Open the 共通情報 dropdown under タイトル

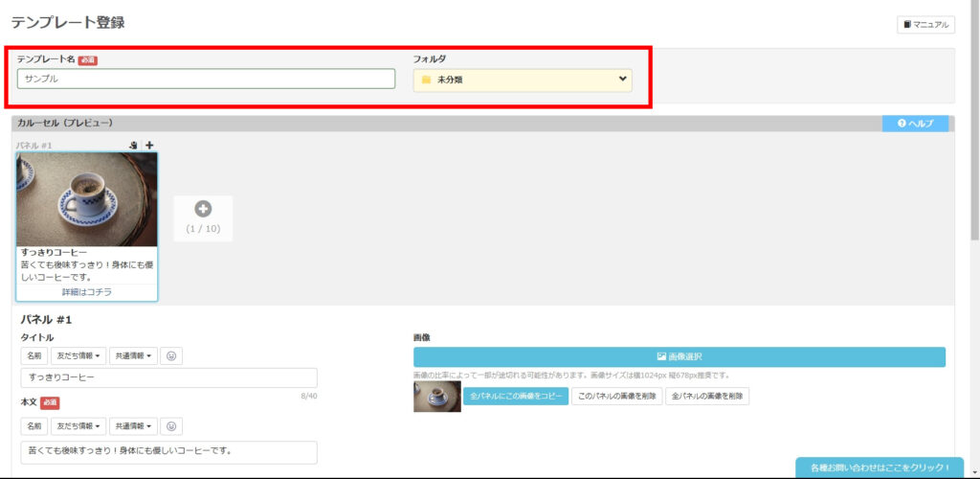(x=132, y=355)
